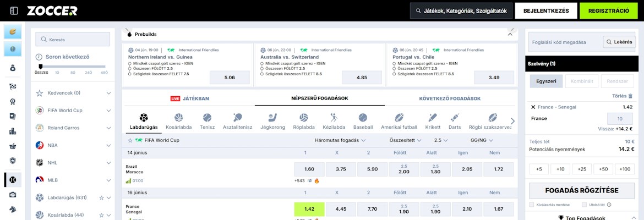Select the Asztalitenisz table tennis icon
Image resolution: width=644 pixels, height=220 pixels.
click(x=237, y=118)
